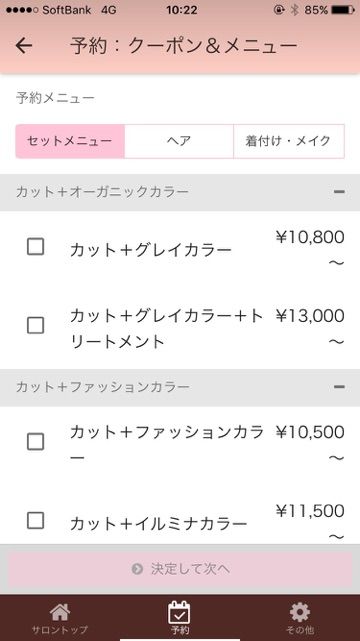Open the サロントップ home icon
Screen dimensions: 360x641
pos(60,612)
